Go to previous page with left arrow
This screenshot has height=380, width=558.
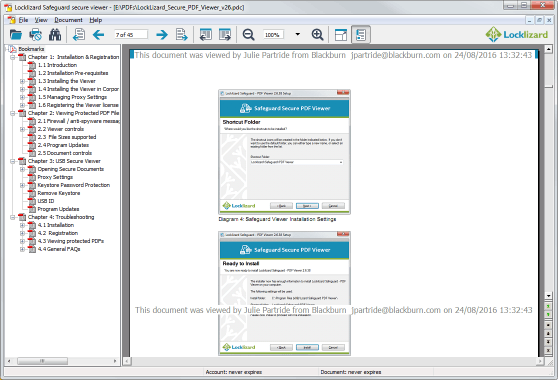tap(98, 35)
